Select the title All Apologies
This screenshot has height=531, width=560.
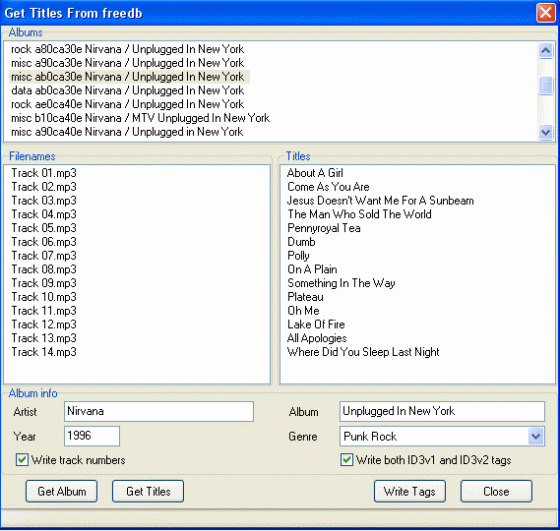pyautogui.click(x=317, y=338)
